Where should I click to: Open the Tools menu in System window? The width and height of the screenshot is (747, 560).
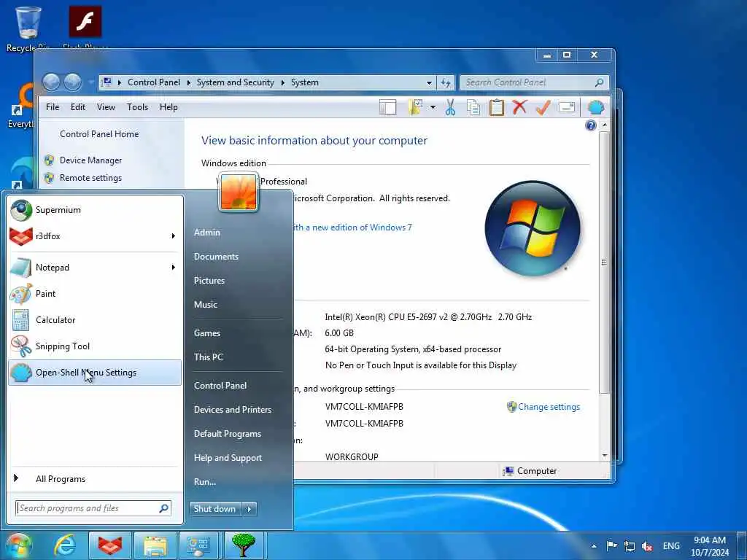pos(137,107)
